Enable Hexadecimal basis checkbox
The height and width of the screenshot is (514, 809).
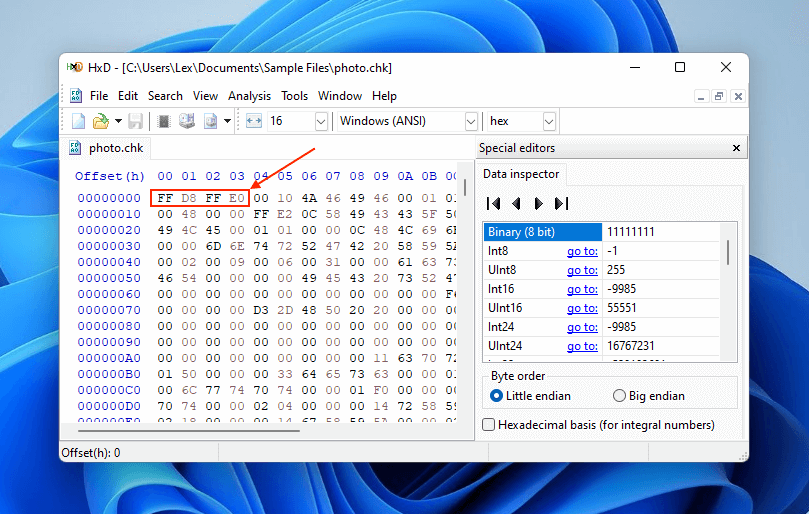pos(489,425)
